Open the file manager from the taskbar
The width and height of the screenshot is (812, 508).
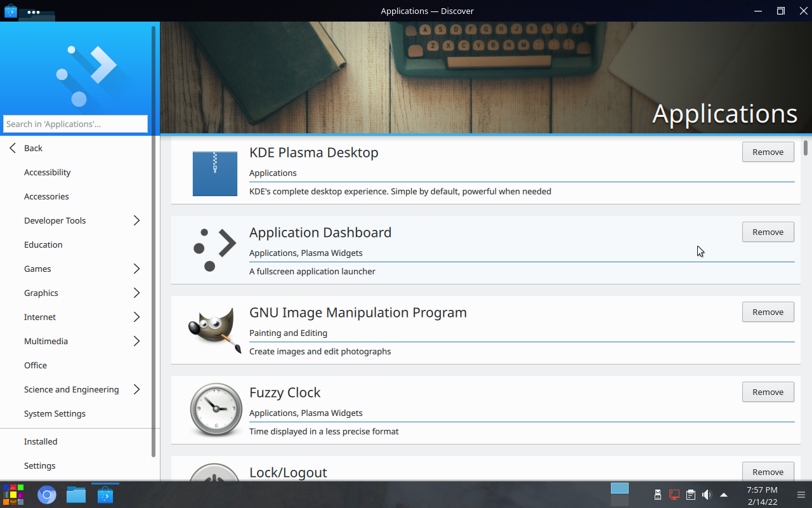tap(76, 495)
